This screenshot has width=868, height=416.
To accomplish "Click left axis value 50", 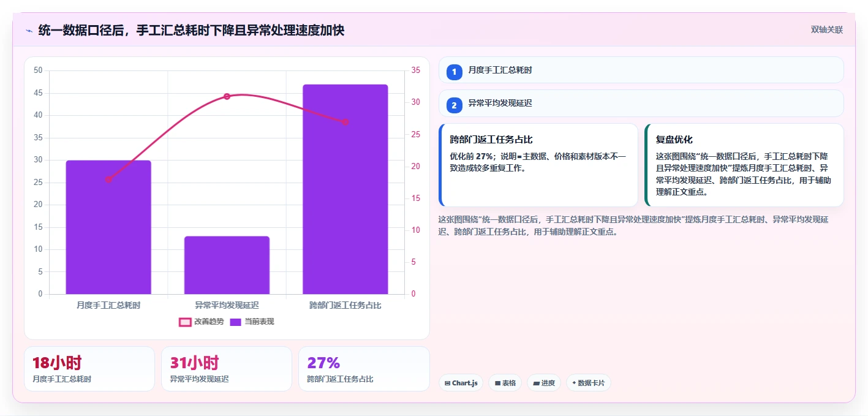I will (38, 70).
